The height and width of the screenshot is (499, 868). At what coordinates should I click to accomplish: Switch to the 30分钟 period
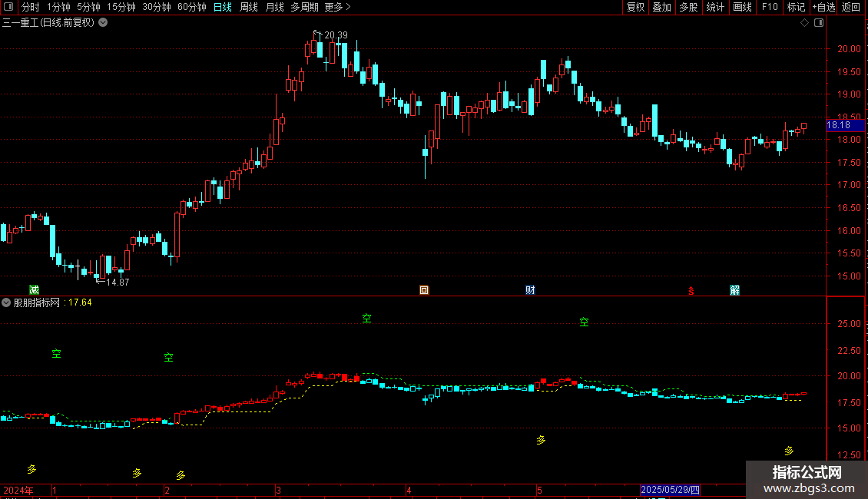click(157, 7)
